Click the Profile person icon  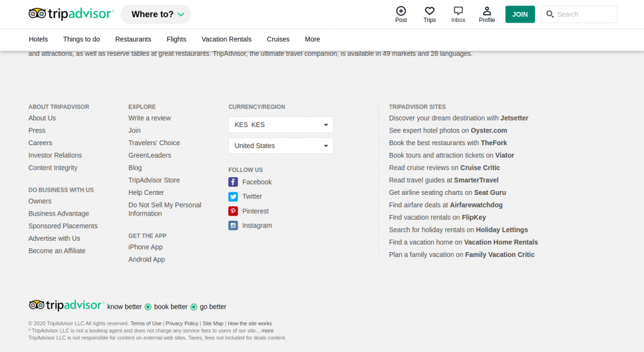point(487,11)
